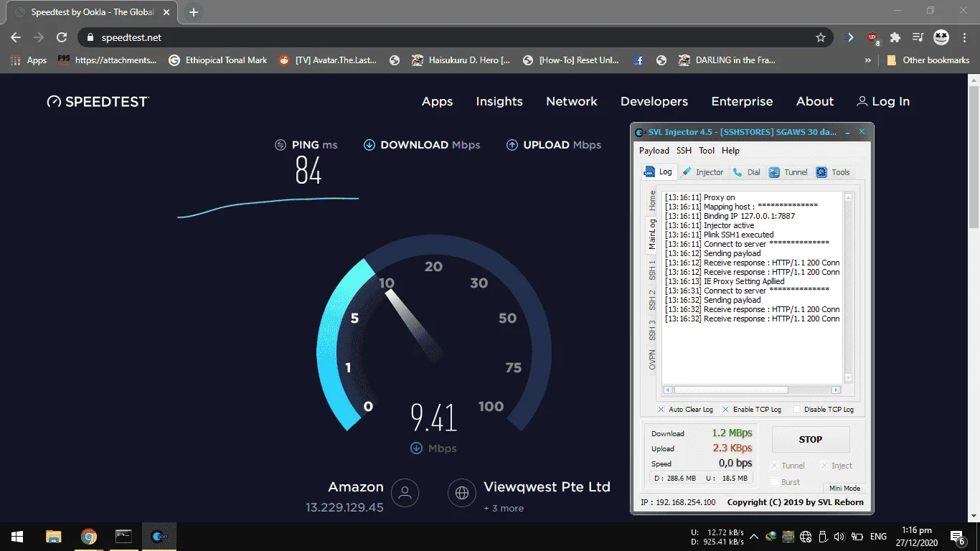Toggle the Enable TCP Log checkbox

click(725, 409)
